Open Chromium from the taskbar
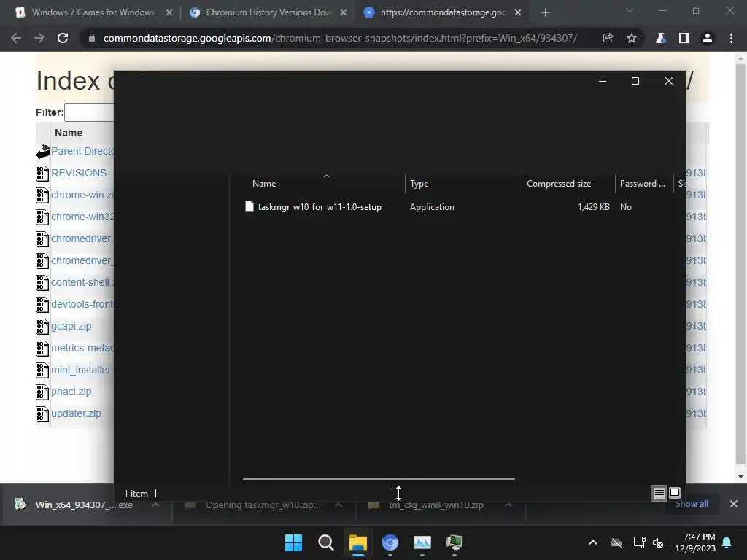Image resolution: width=747 pixels, height=560 pixels. click(x=390, y=542)
